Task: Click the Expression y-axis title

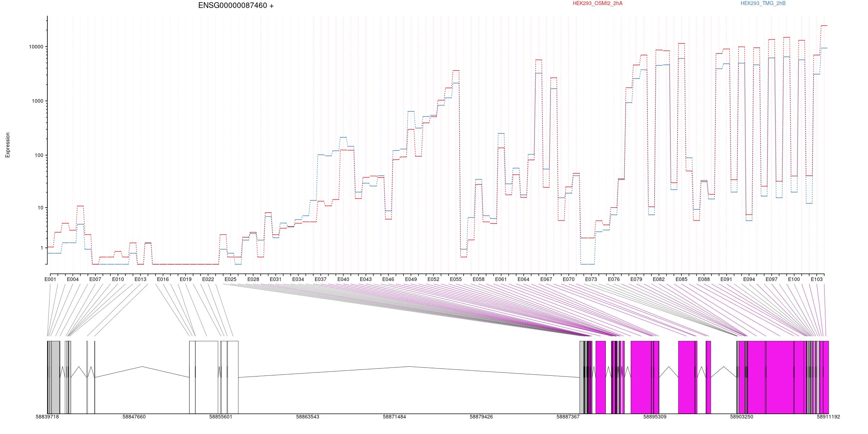Action: [x=8, y=145]
